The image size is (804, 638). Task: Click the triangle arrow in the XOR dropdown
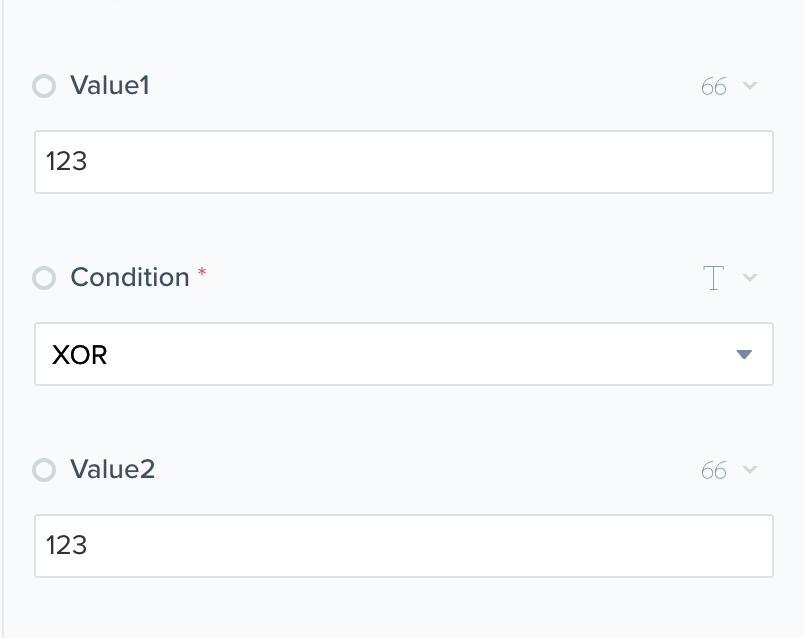tap(743, 354)
